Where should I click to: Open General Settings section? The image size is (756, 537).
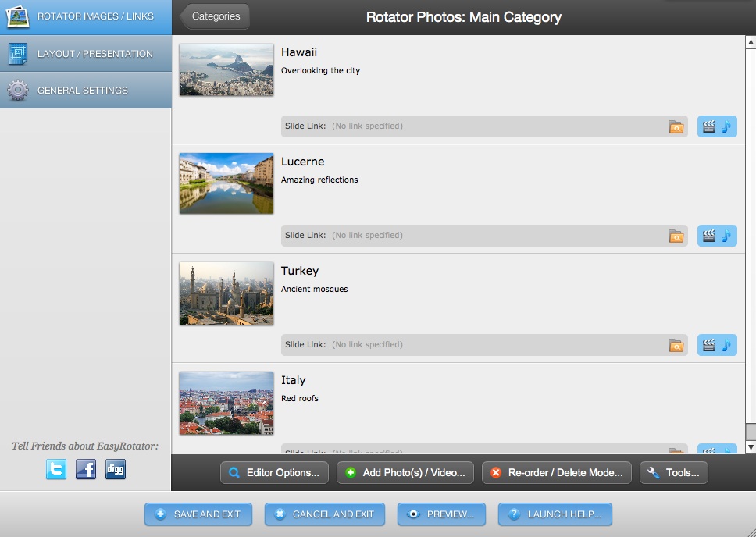point(86,90)
